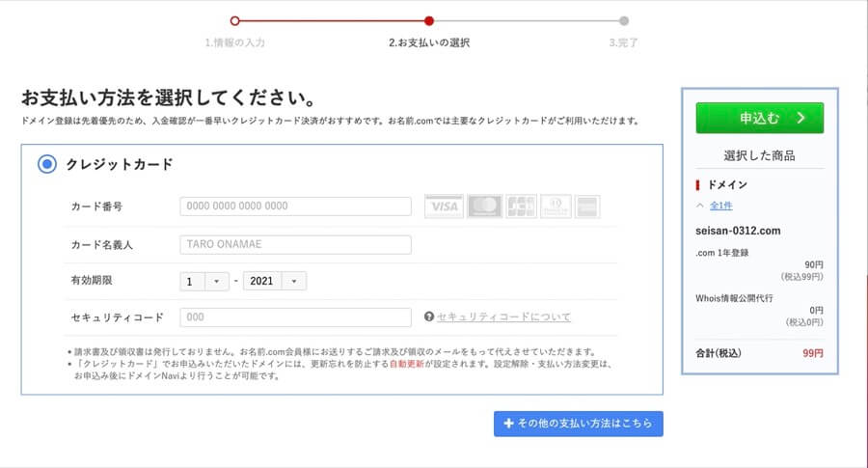This screenshot has width=868, height=468.
Task: Click the Mastercard logo
Action: (484, 206)
